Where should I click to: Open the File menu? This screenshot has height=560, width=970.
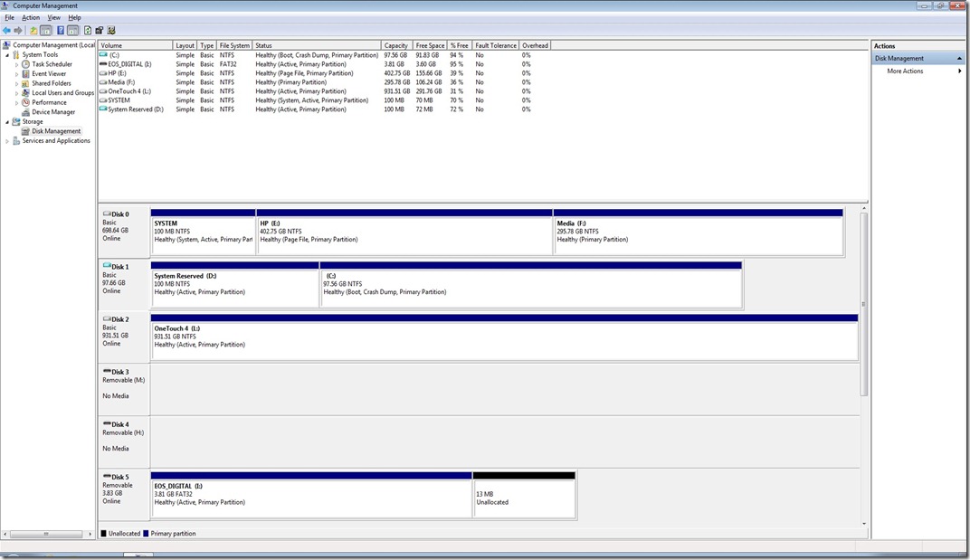9,18
